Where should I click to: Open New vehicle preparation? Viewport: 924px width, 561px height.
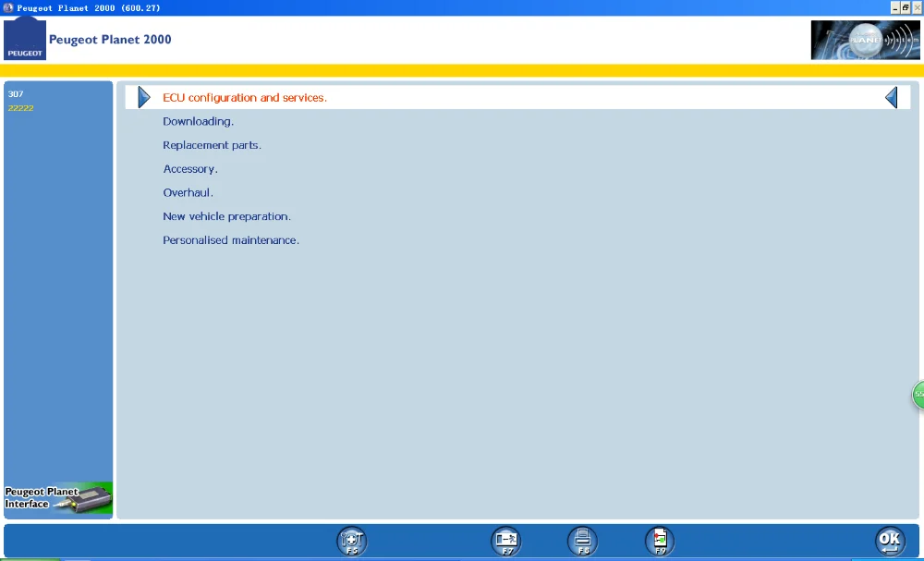tap(227, 216)
